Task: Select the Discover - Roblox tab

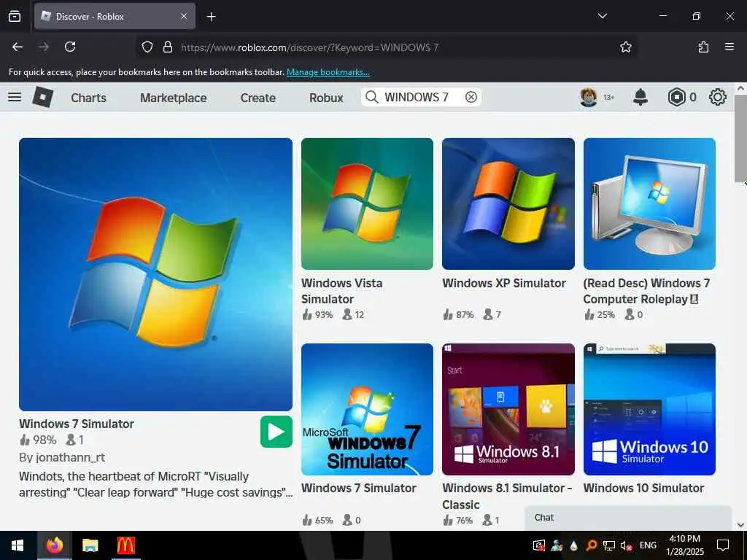Action: click(x=115, y=17)
